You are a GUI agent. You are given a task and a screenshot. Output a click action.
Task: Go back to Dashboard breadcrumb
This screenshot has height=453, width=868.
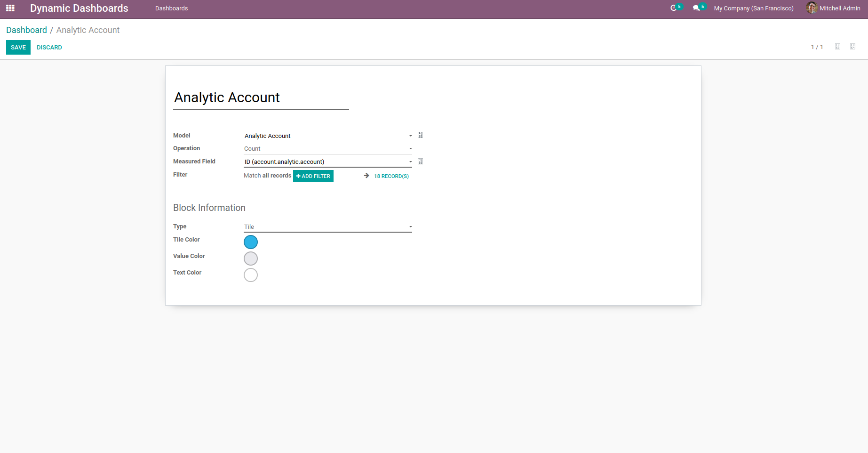(x=26, y=30)
